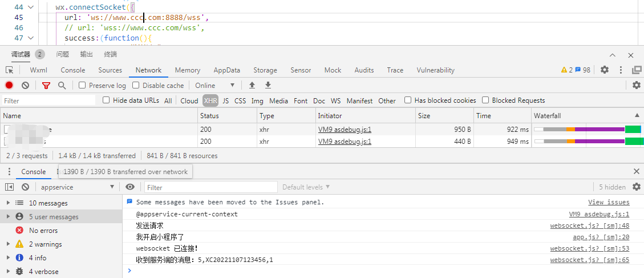644x278 pixels.
Task: Open appservice context dropdown
Action: pos(77,187)
